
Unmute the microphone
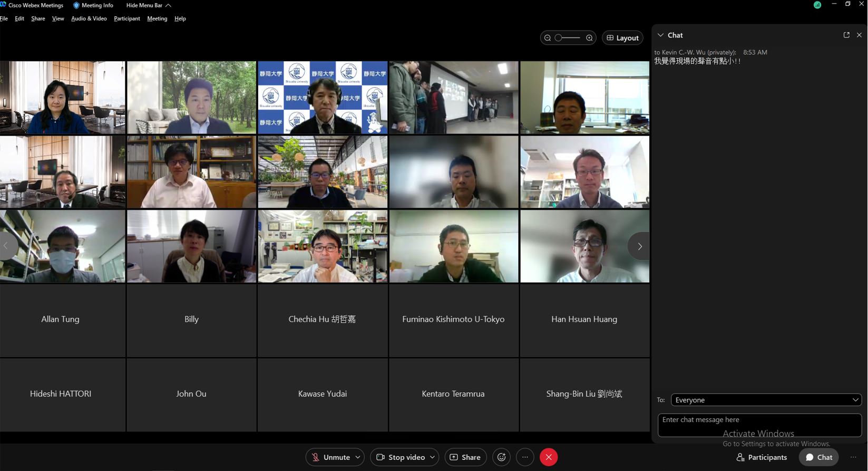point(330,457)
